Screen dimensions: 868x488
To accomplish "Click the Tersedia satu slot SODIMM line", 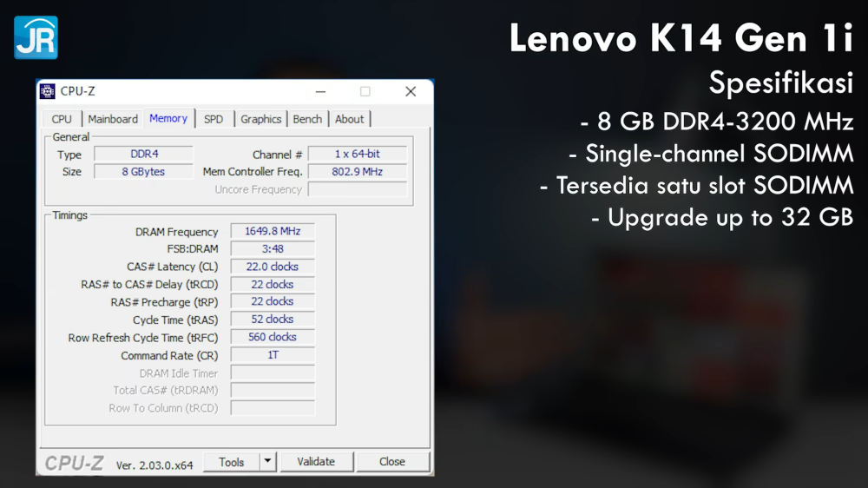I will point(696,186).
